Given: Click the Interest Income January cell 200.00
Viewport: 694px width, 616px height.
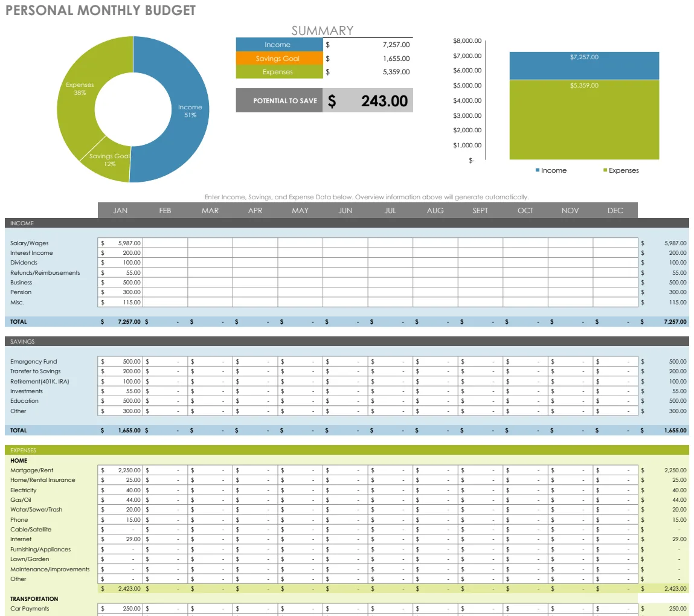Looking at the screenshot, I should click(120, 252).
